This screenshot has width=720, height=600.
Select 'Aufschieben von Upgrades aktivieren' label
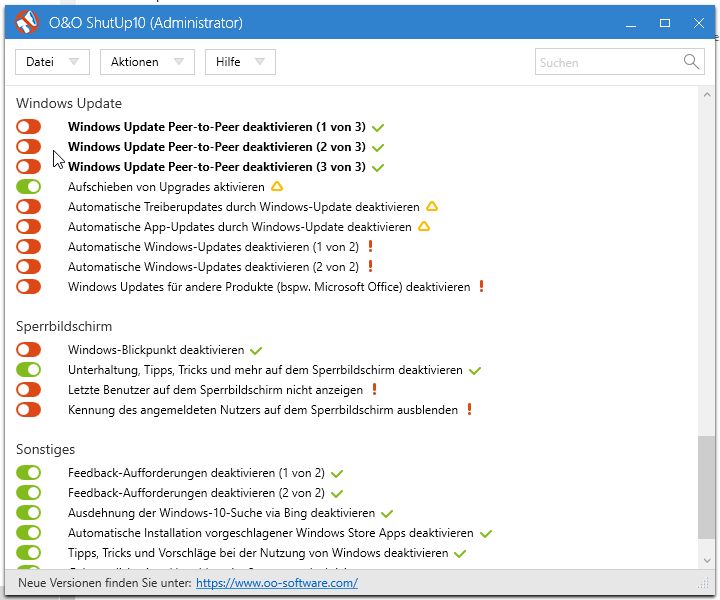tap(166, 187)
